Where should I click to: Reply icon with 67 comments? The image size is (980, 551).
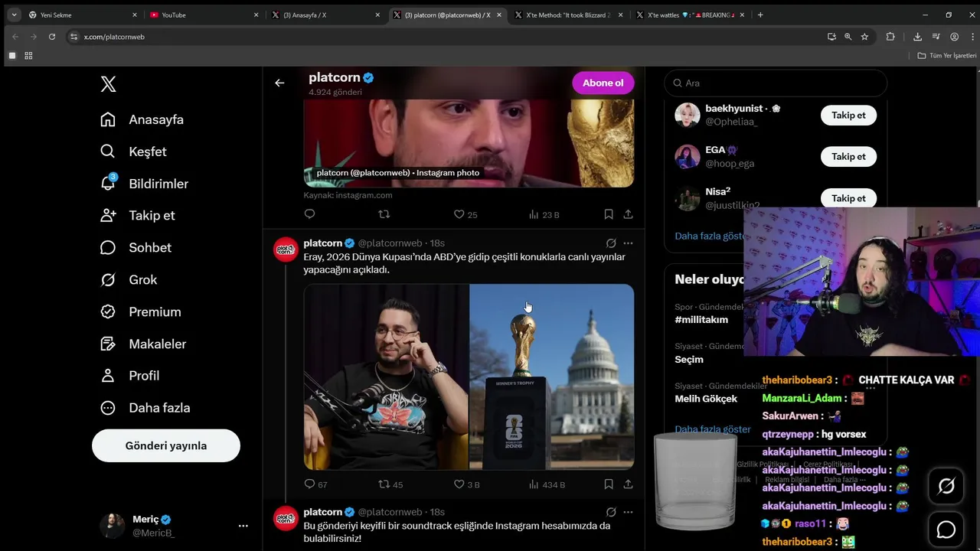click(315, 484)
